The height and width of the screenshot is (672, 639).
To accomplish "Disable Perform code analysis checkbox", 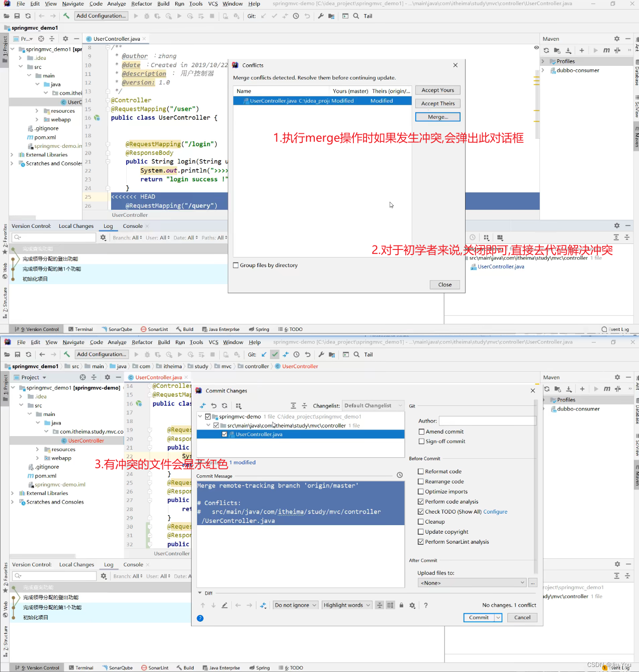I will click(421, 501).
